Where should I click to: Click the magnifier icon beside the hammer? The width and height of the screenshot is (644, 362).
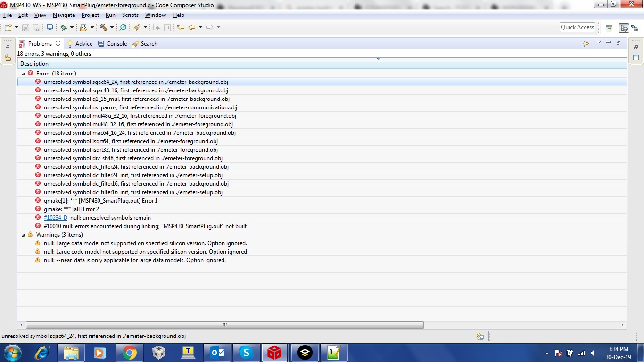tap(123, 27)
